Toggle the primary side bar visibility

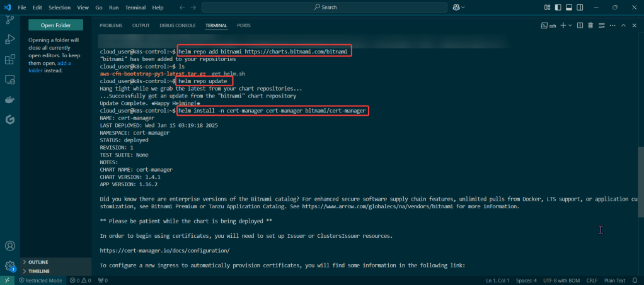(557, 8)
